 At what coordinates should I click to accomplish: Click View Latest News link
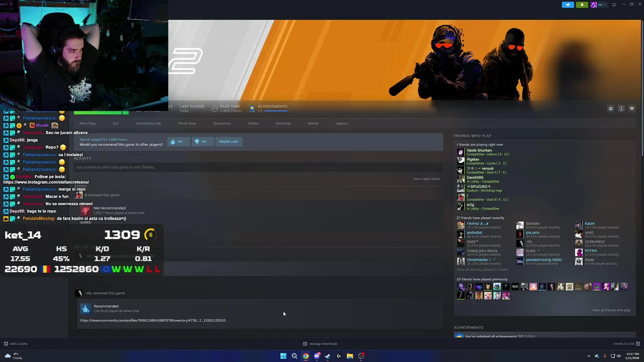426,179
